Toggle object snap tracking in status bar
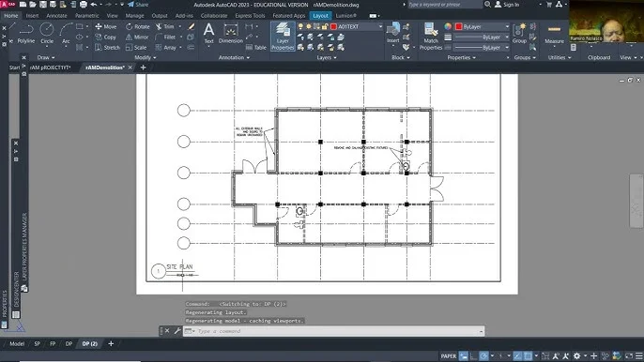Viewport: 644px width, 362px height. coord(517,356)
